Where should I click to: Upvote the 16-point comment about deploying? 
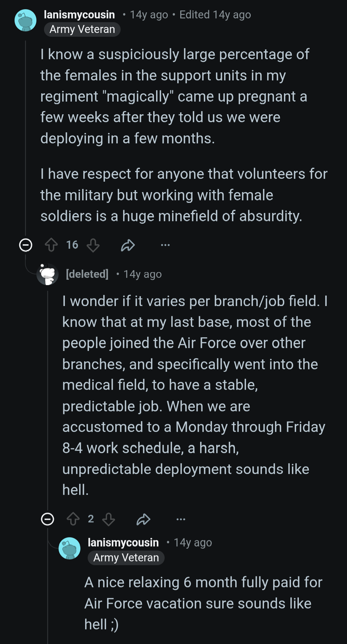51,245
